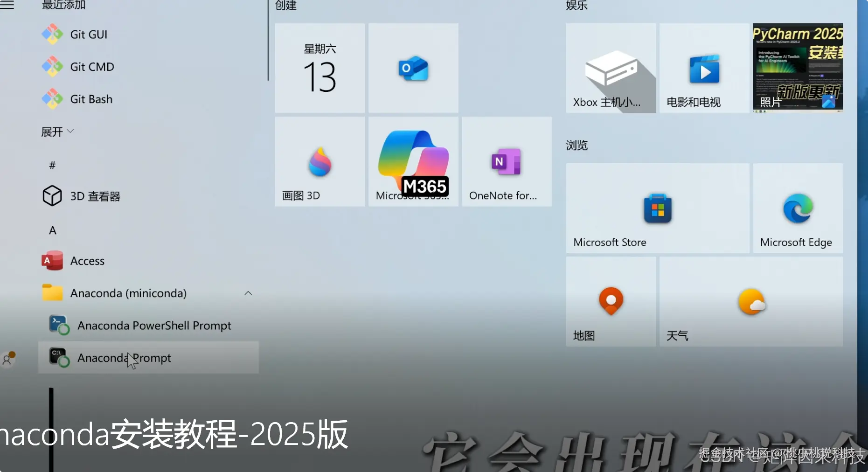The image size is (868, 472).
Task: Open the 天气 weather tile
Action: coord(751,302)
